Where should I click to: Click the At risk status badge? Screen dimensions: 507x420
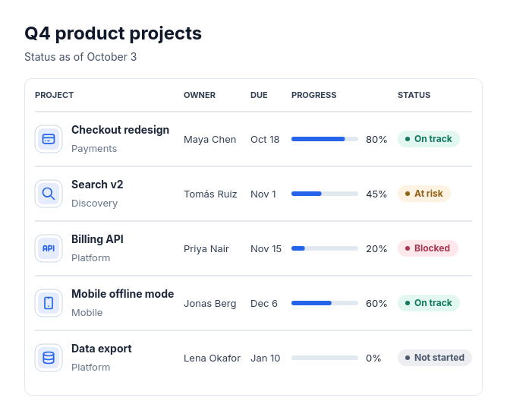click(x=424, y=194)
